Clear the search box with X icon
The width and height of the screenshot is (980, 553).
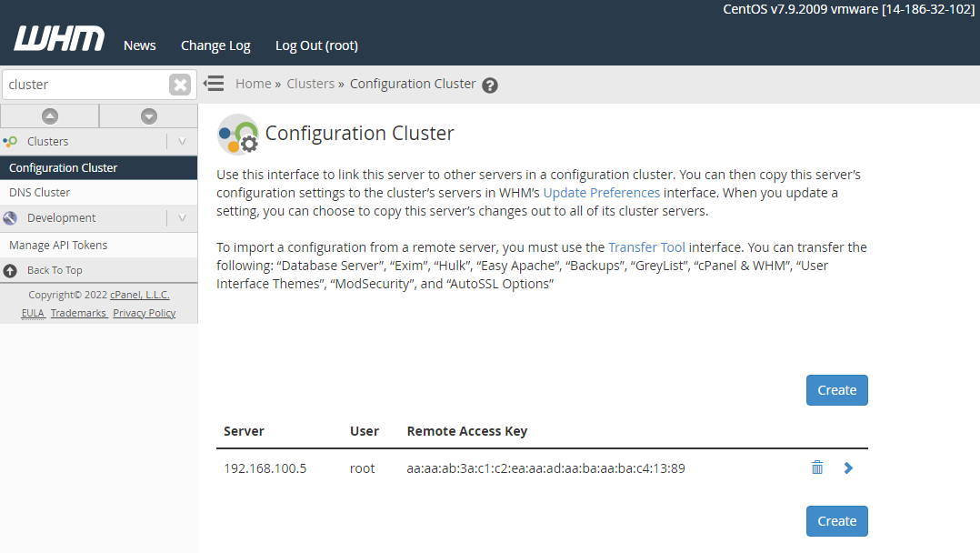click(x=180, y=85)
